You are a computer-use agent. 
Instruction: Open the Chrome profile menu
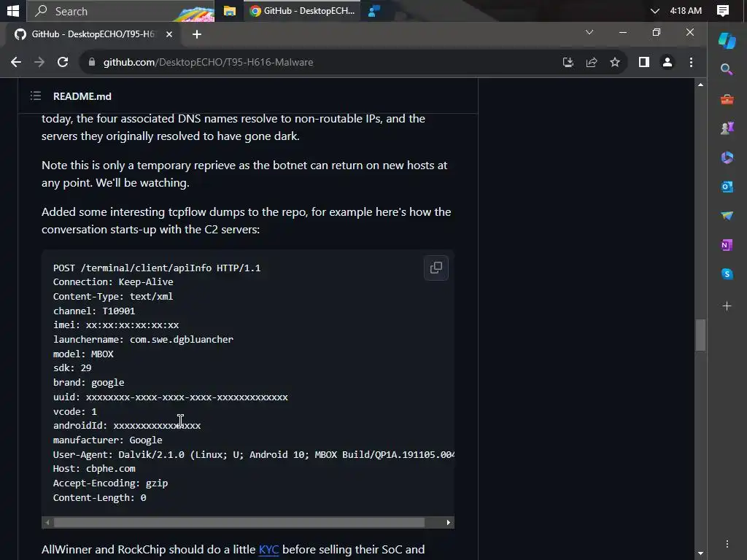[667, 62]
